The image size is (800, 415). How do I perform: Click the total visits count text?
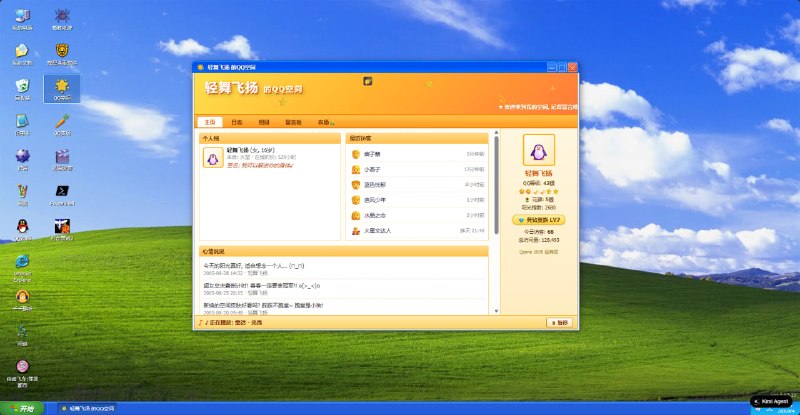pos(538,240)
